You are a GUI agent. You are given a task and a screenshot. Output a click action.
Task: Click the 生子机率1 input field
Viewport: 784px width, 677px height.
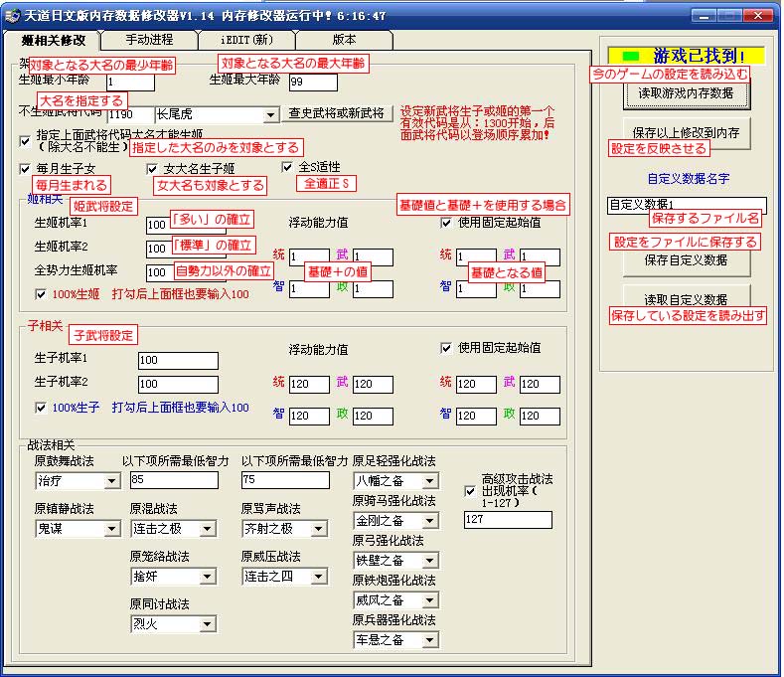(178, 361)
